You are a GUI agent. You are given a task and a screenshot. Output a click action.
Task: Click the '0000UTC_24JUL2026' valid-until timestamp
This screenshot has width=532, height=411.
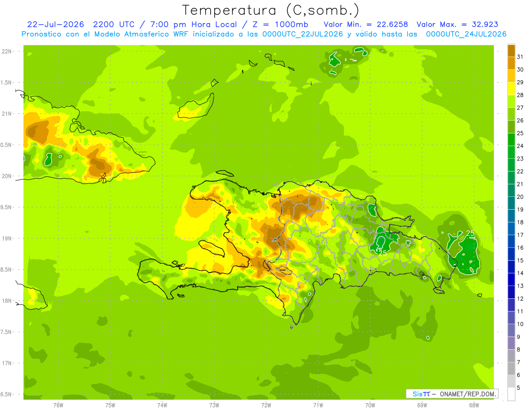(466, 34)
